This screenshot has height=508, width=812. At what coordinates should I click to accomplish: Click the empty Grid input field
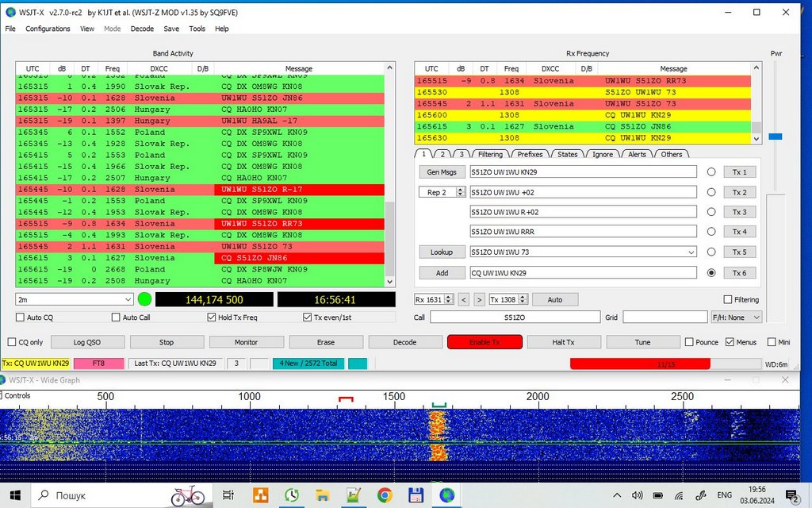click(665, 317)
